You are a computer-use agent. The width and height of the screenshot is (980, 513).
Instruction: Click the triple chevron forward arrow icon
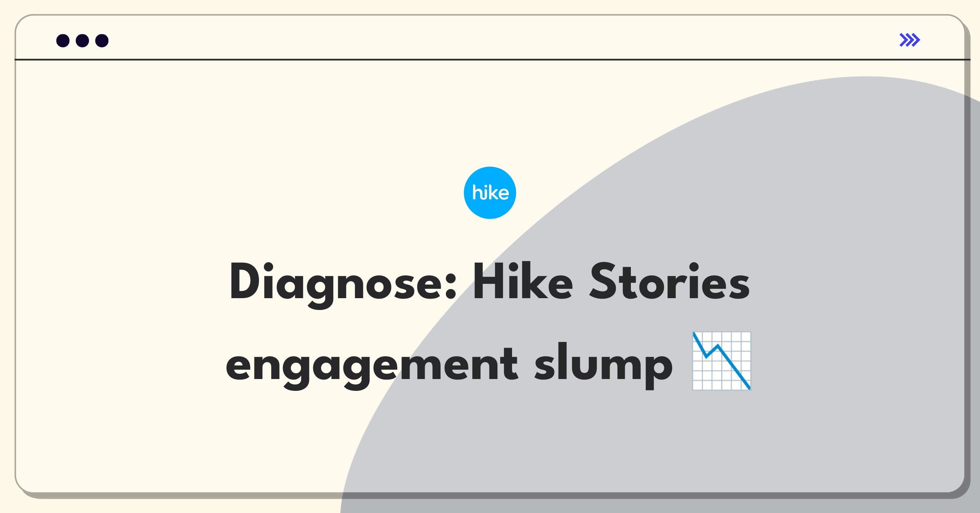click(x=910, y=40)
